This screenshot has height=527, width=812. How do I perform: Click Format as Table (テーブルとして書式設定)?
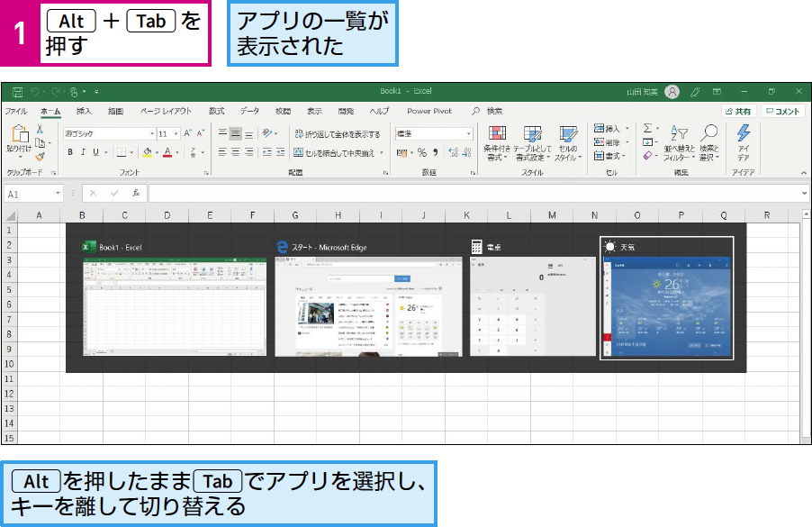(531, 140)
